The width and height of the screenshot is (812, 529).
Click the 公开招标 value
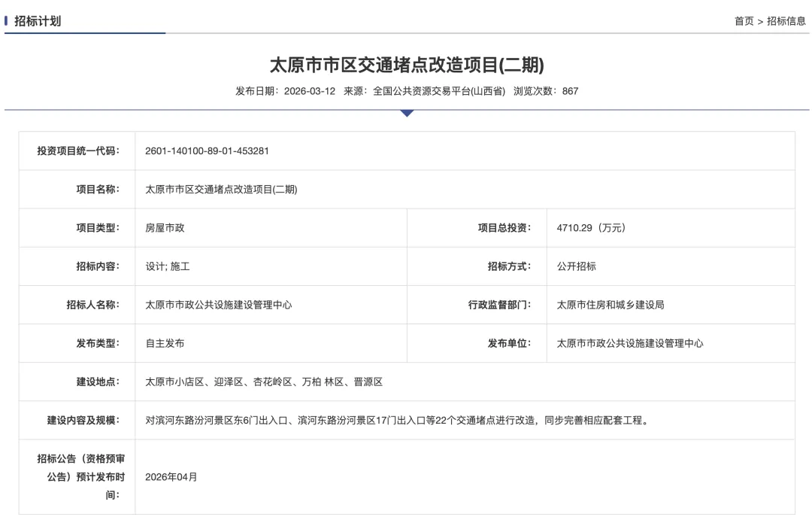[577, 266]
